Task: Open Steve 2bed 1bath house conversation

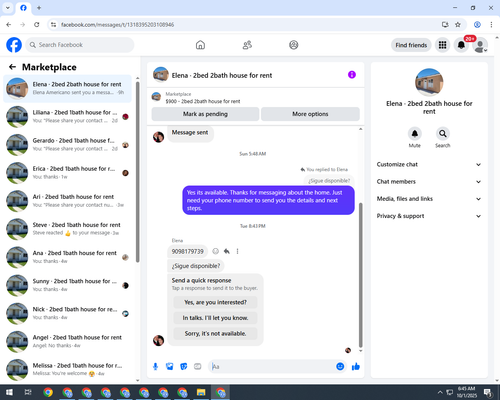Action: (x=67, y=229)
